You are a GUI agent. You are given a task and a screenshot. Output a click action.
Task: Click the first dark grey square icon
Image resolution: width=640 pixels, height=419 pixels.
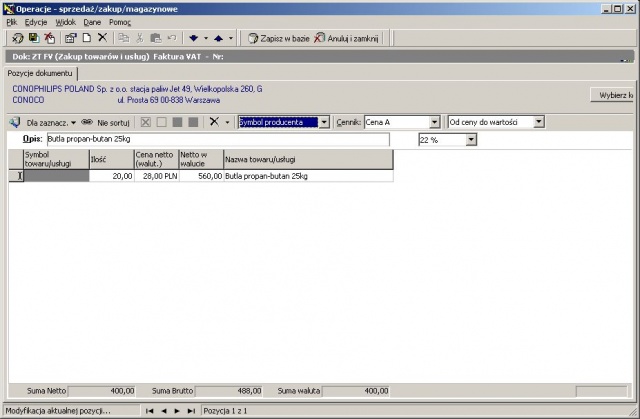(x=177, y=122)
